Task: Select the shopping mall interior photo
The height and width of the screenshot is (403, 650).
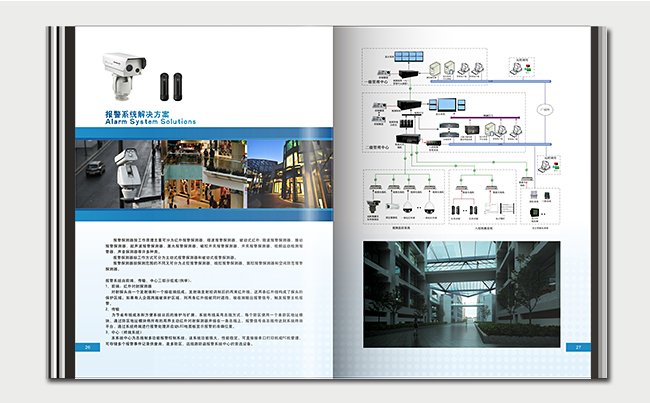Action: tap(204, 174)
